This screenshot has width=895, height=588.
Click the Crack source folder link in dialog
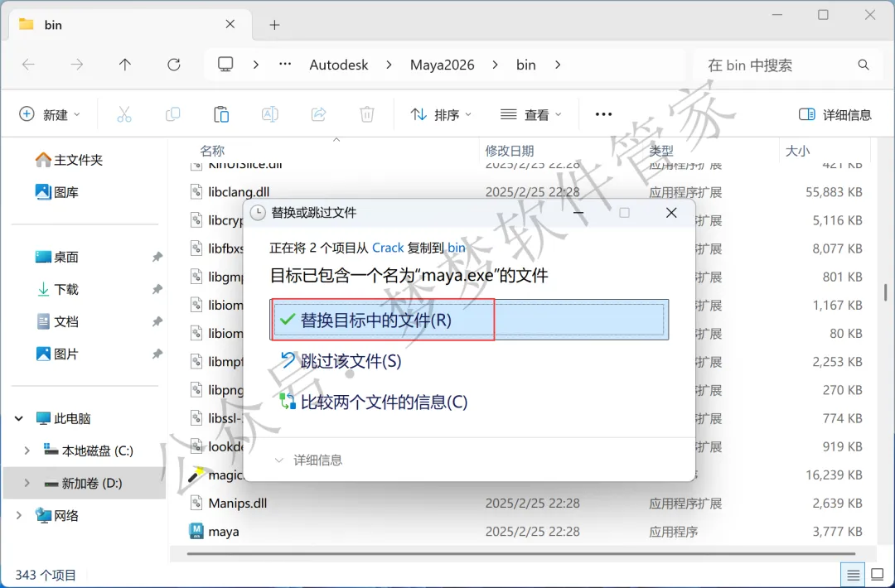pos(388,248)
